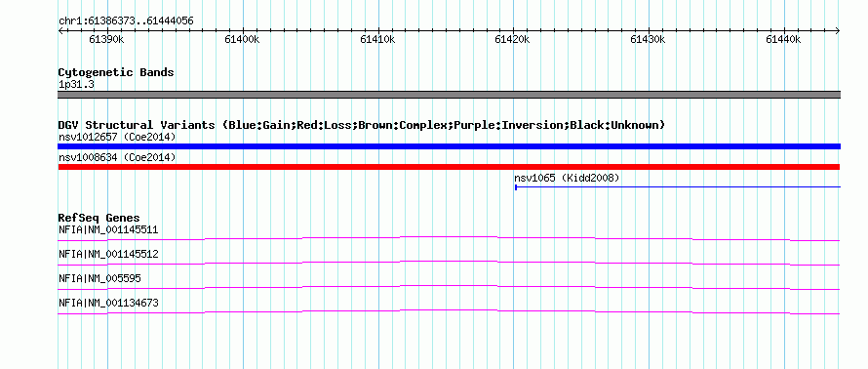
Task: Click the DGV Structural Variants track title
Action: tap(362, 125)
